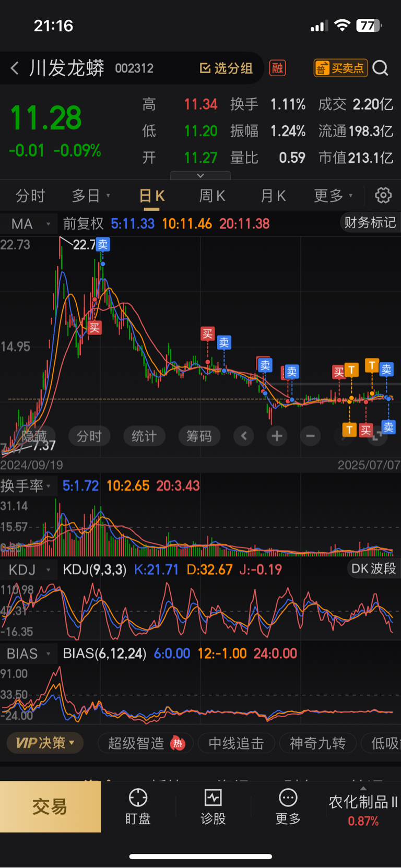Toggle the 财务标记 financial markers
The width and height of the screenshot is (401, 868).
pos(370,223)
